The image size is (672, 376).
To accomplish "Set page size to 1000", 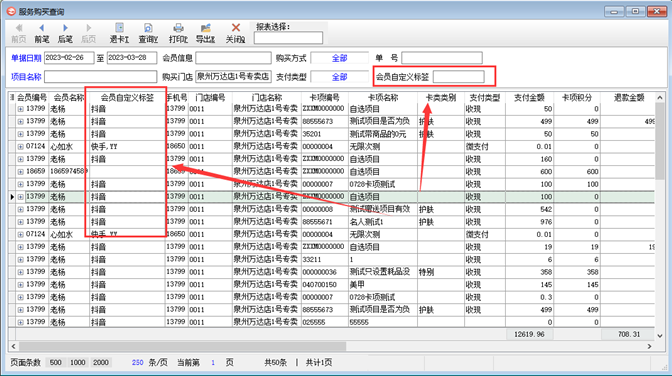I will [78, 363].
